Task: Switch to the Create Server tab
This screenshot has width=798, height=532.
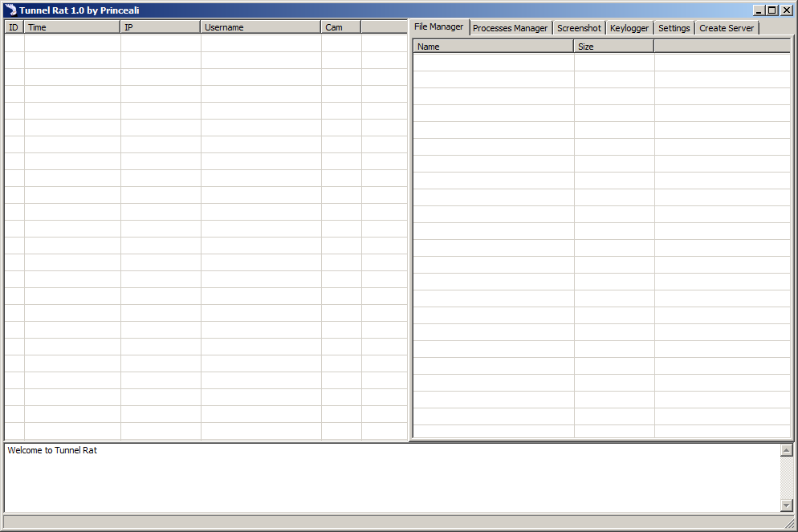Action: (727, 28)
